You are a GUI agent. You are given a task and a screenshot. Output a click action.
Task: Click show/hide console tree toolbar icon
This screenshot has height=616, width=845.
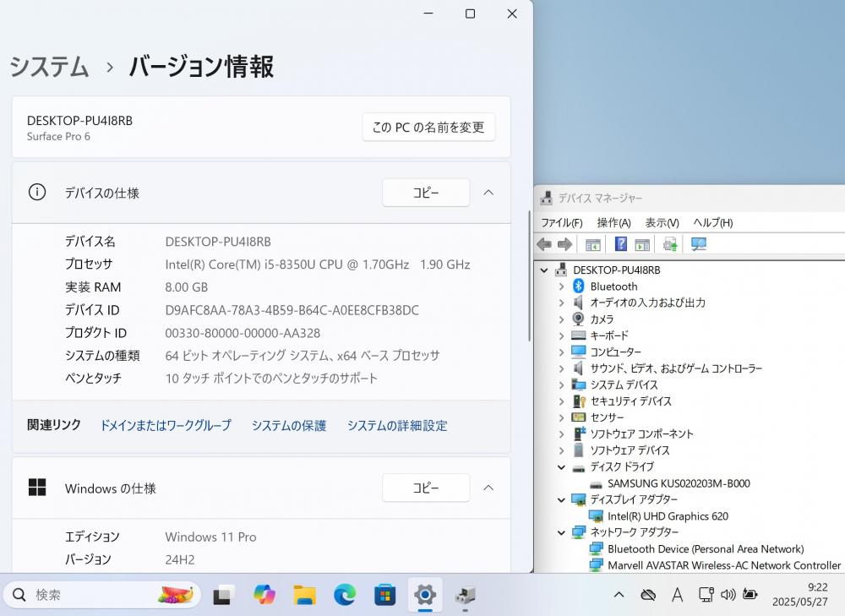tap(593, 245)
